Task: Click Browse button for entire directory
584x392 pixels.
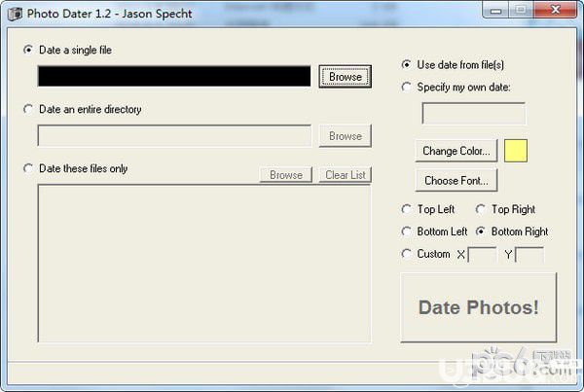Action: point(346,136)
